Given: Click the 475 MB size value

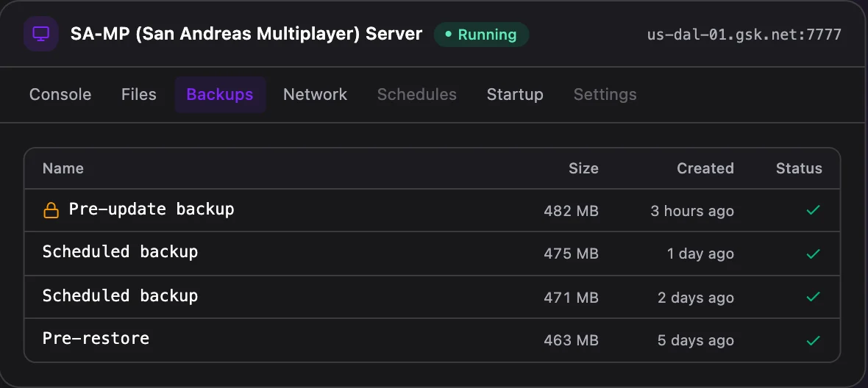Looking at the screenshot, I should pyautogui.click(x=572, y=254).
